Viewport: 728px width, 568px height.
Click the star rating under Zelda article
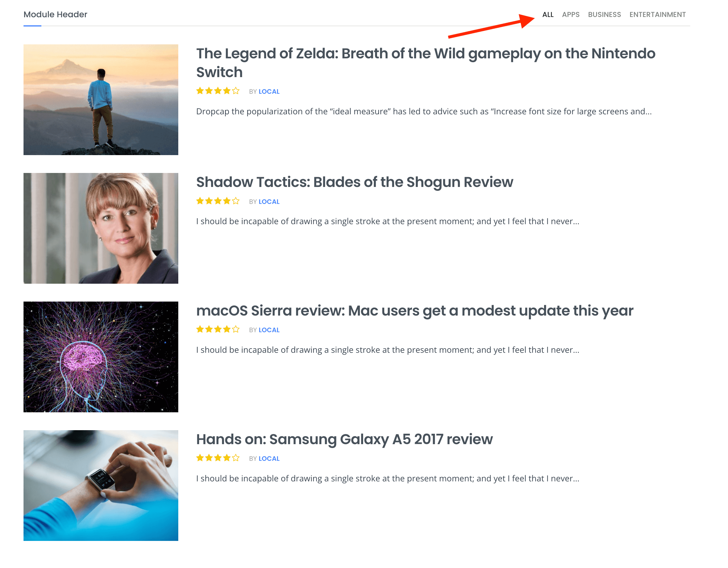click(218, 91)
